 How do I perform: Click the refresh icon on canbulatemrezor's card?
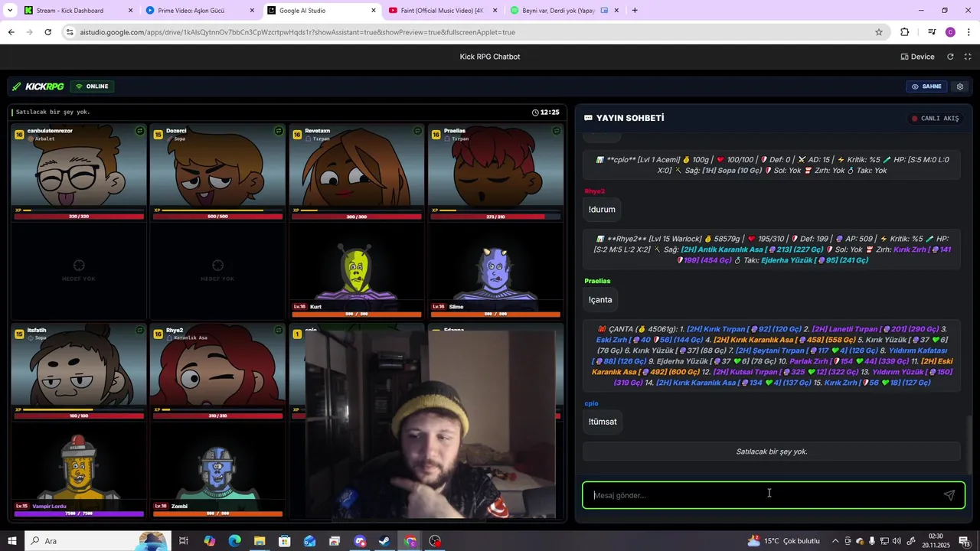[139, 131]
